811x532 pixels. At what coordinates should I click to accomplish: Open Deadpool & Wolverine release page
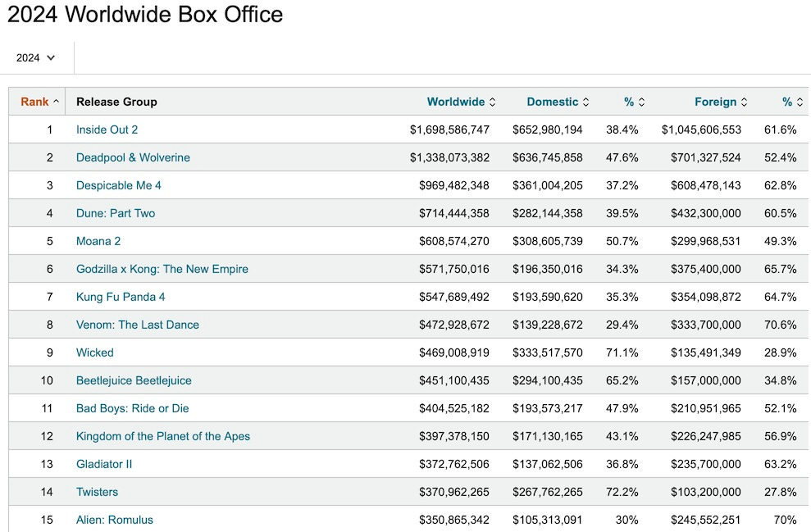(133, 157)
